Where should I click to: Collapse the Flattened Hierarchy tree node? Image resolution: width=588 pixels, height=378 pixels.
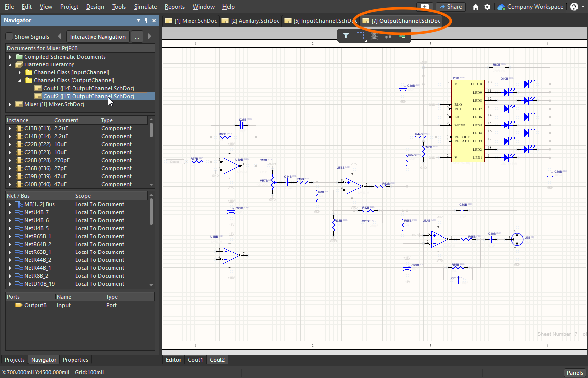tap(10, 64)
